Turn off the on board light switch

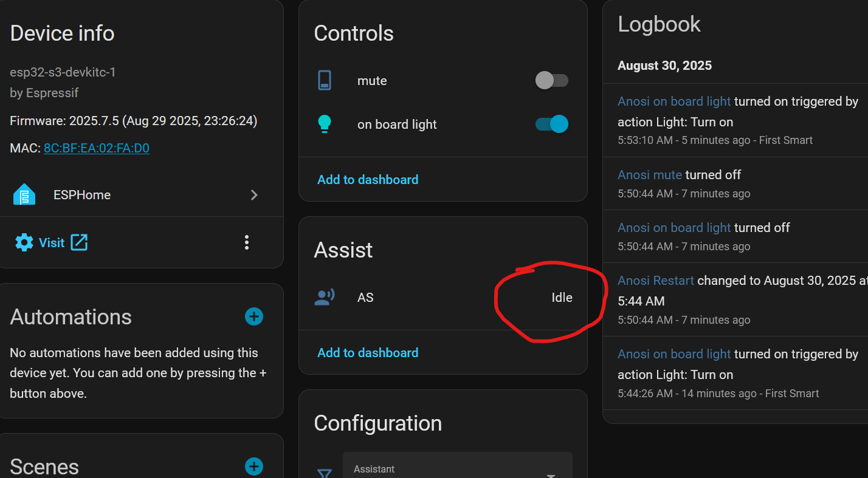tap(551, 124)
